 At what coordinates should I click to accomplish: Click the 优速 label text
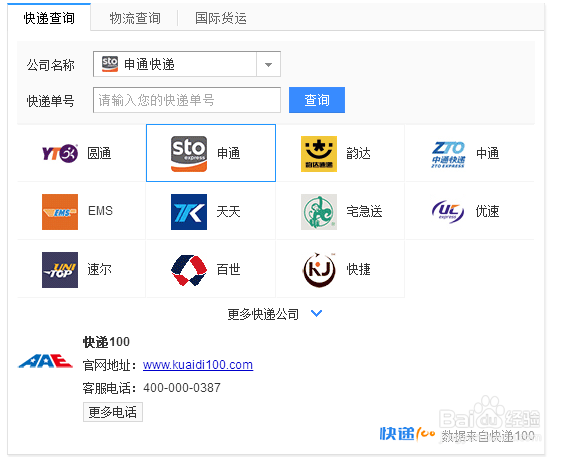487,212
